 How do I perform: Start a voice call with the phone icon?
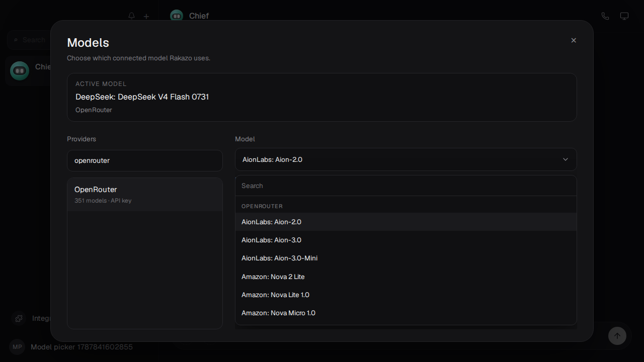coord(605,16)
